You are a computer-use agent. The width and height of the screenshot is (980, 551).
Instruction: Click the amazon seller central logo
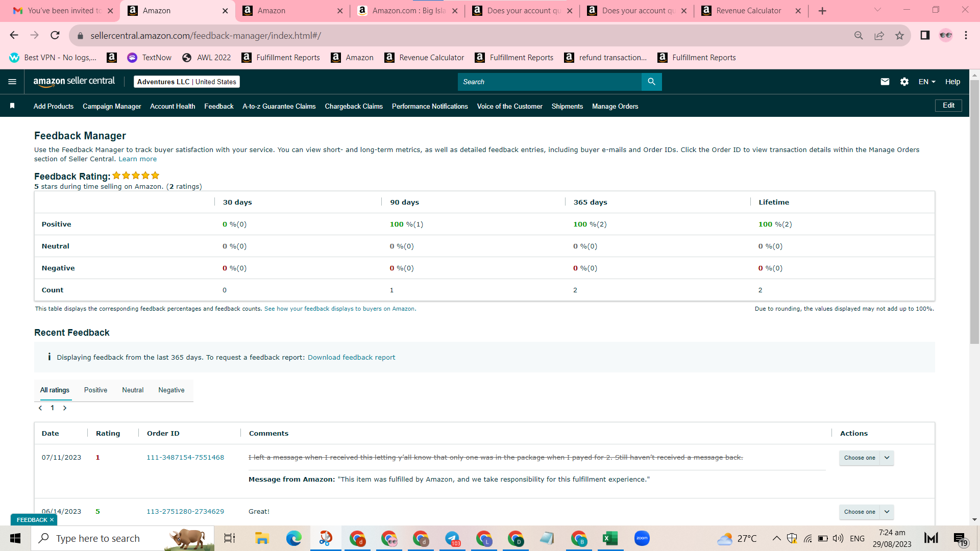74,82
